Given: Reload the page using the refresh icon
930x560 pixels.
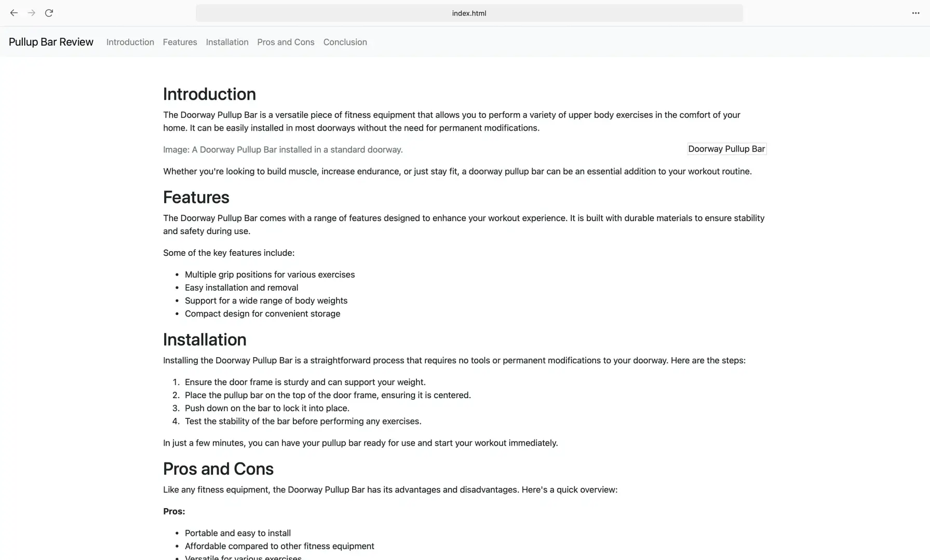Looking at the screenshot, I should click(x=49, y=13).
